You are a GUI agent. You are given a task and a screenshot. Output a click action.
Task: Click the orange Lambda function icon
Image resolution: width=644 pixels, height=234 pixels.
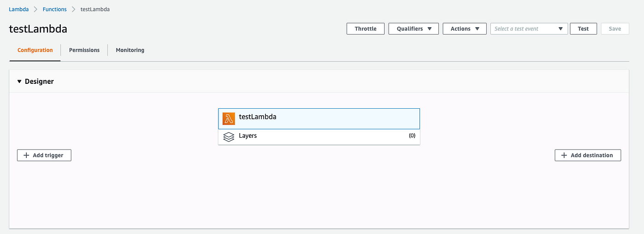point(229,119)
